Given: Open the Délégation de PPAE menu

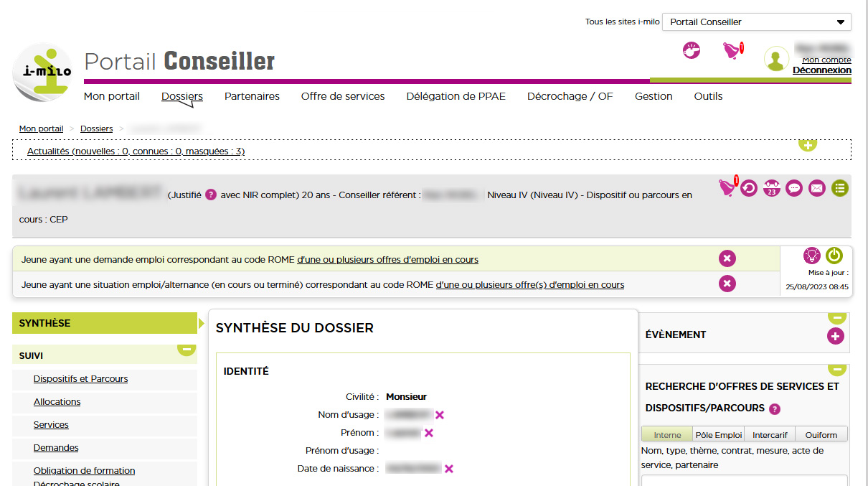Looking at the screenshot, I should coord(456,96).
